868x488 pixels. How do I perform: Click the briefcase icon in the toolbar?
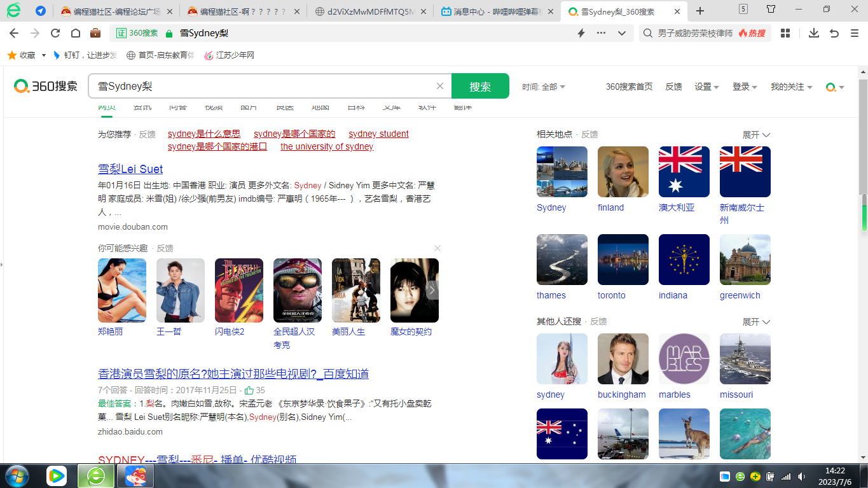pos(95,33)
